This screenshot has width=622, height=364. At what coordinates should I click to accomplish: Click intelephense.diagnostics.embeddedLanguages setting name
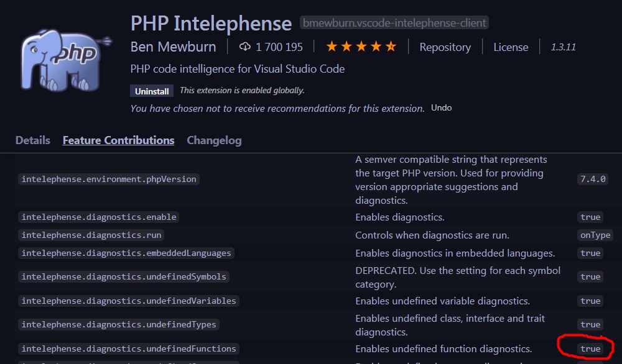click(x=126, y=253)
